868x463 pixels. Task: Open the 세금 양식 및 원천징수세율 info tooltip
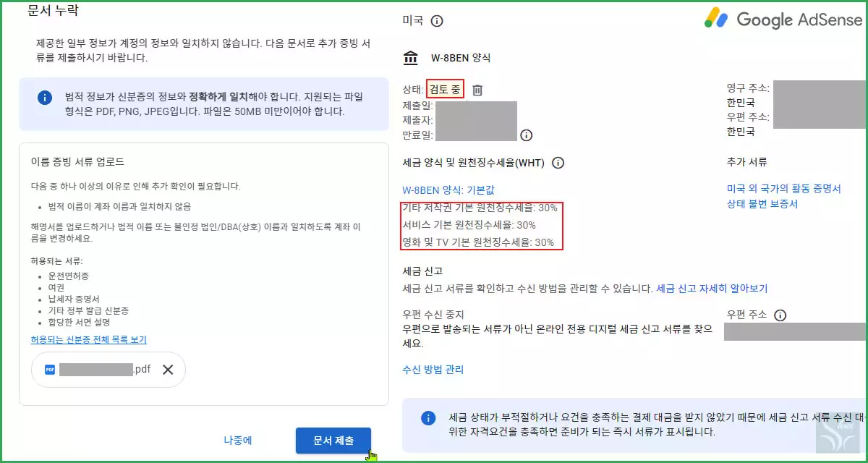click(557, 162)
